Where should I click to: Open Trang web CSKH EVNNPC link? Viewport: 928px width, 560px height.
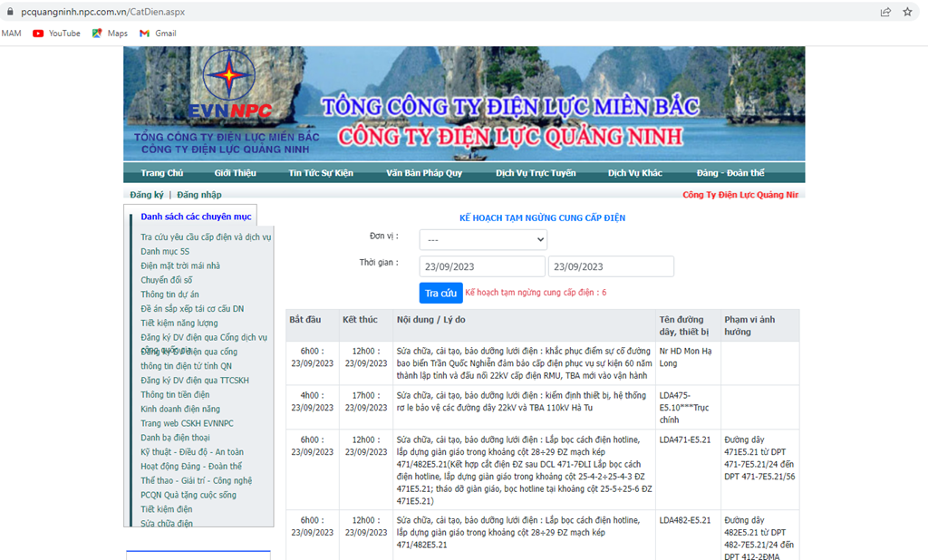(x=187, y=423)
